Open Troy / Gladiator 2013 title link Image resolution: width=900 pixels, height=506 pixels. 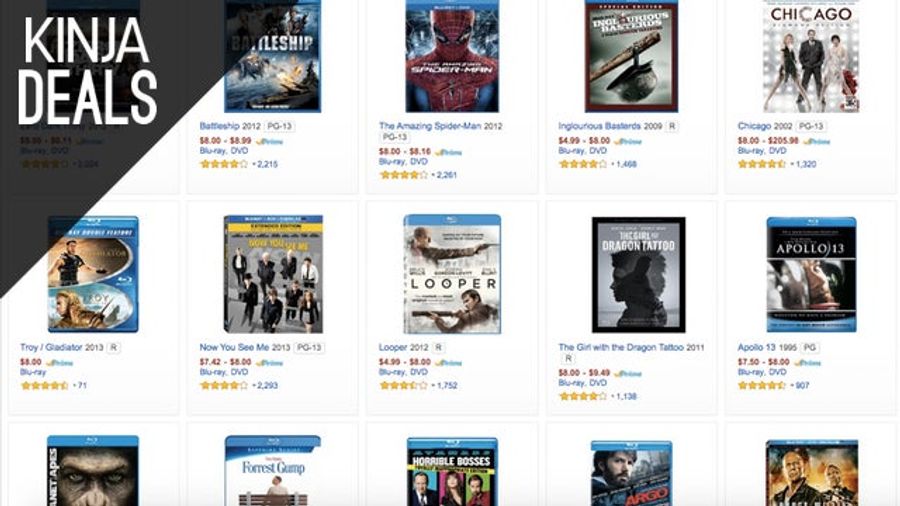tap(61, 347)
